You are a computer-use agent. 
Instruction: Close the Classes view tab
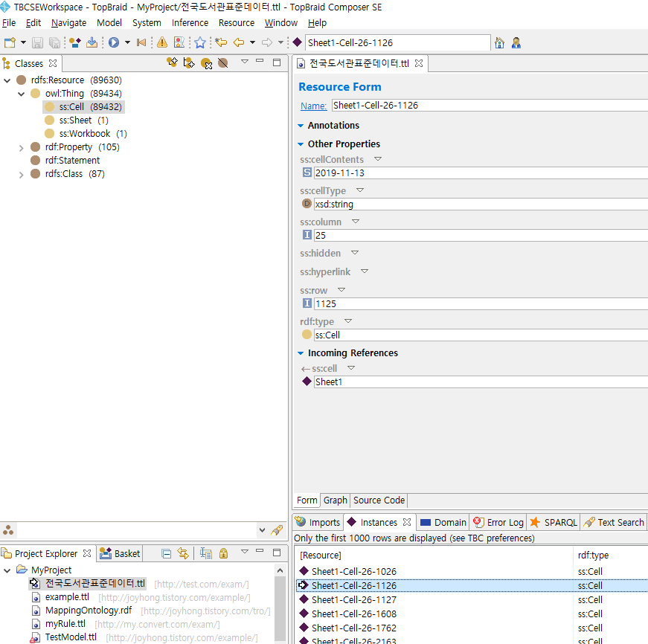(x=53, y=63)
